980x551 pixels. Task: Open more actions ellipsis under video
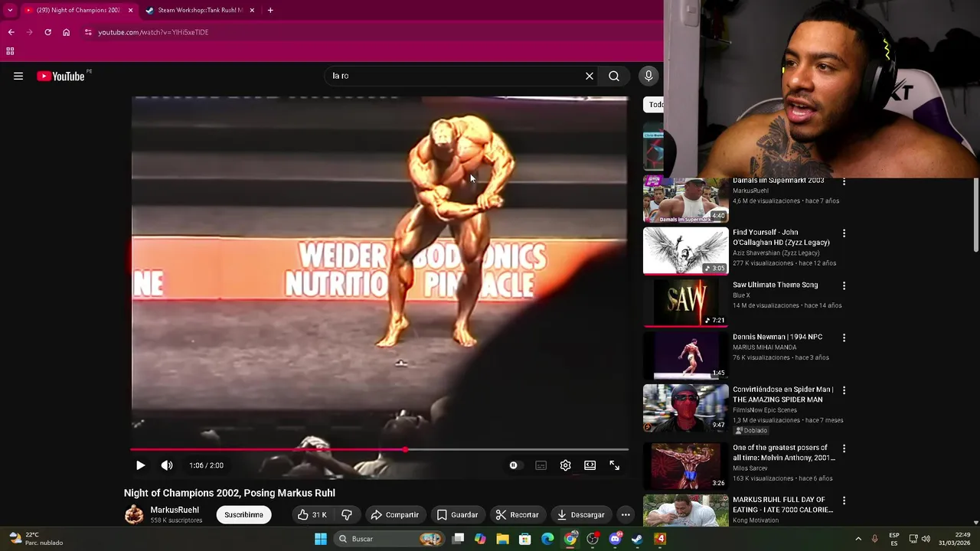point(626,514)
